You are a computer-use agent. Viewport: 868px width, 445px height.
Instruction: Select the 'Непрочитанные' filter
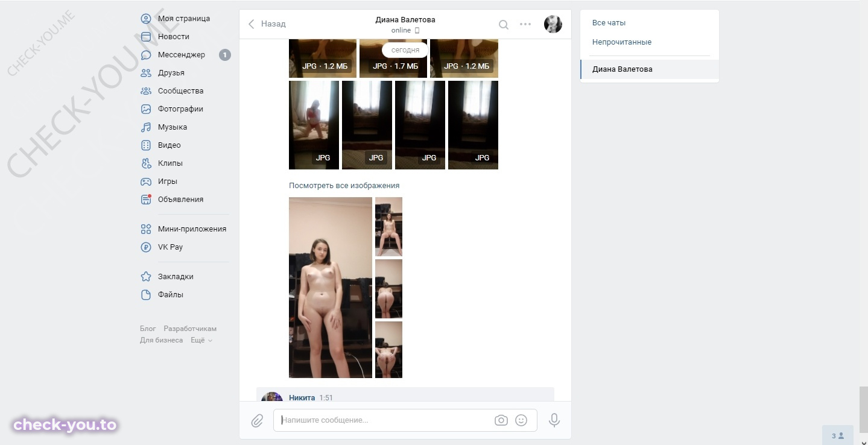(x=622, y=42)
